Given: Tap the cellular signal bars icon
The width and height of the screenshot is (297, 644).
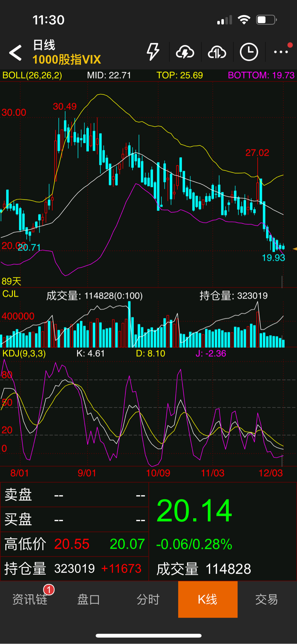Looking at the screenshot, I should [224, 20].
